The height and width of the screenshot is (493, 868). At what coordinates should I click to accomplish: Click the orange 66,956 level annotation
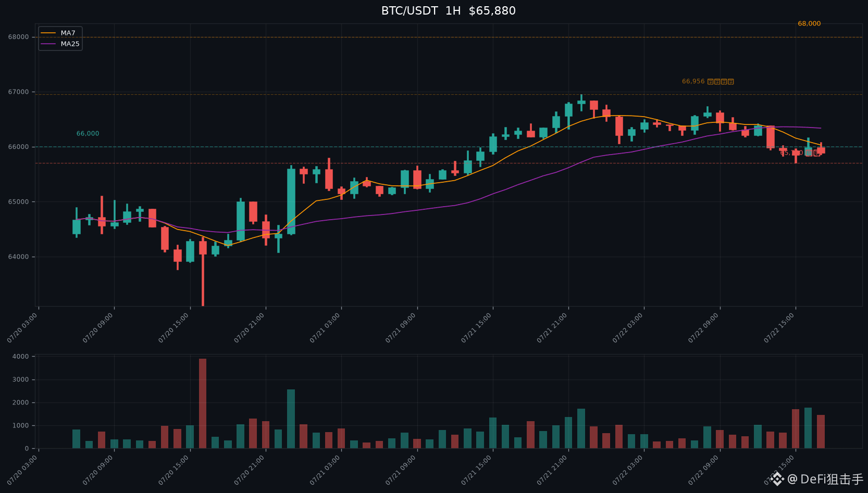708,81
